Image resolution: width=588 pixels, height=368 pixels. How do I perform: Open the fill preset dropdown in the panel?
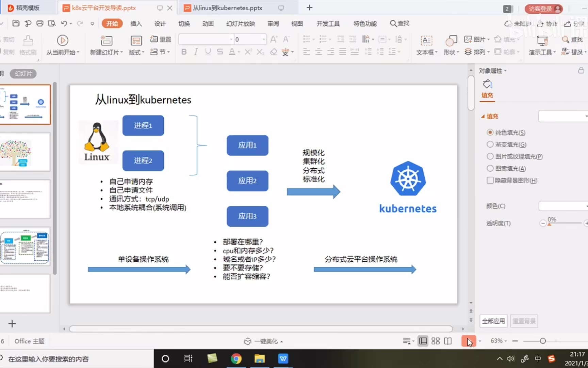pyautogui.click(x=563, y=116)
